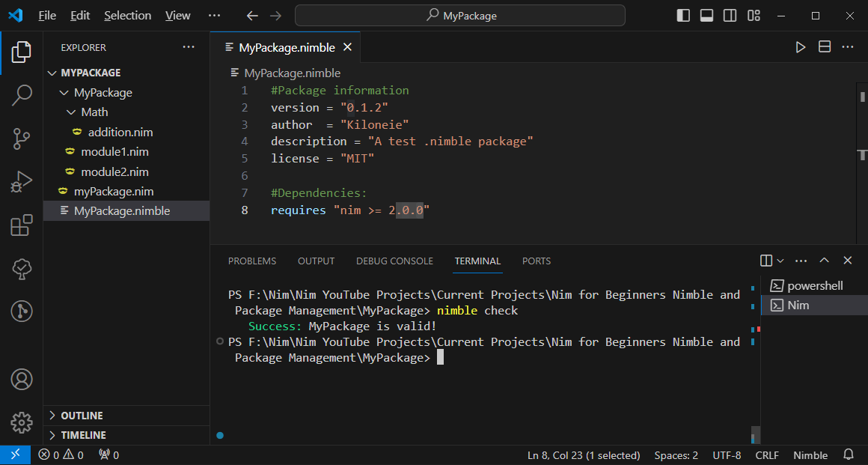This screenshot has width=868, height=465.
Task: Change indentation via Spaces: 2
Action: (676, 455)
